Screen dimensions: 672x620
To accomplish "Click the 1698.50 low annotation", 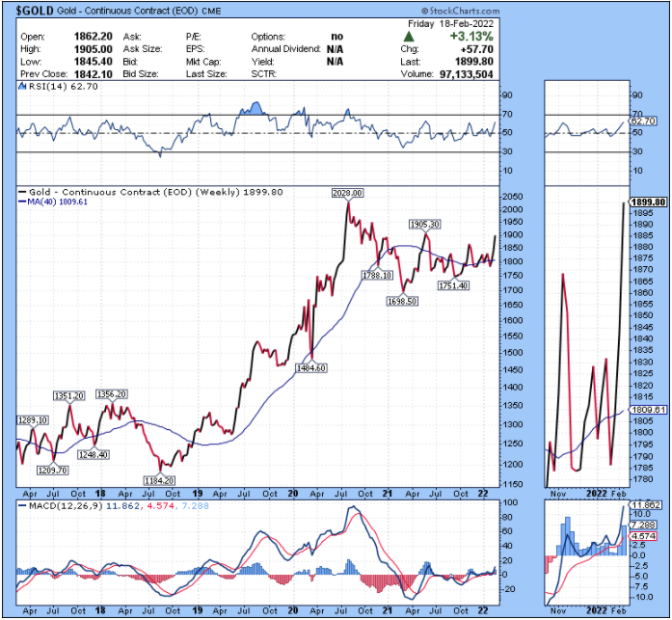I will pos(404,301).
